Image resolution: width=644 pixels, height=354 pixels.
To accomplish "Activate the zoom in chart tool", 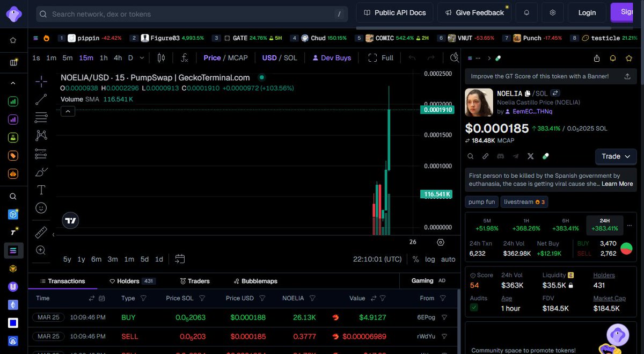I will click(41, 250).
